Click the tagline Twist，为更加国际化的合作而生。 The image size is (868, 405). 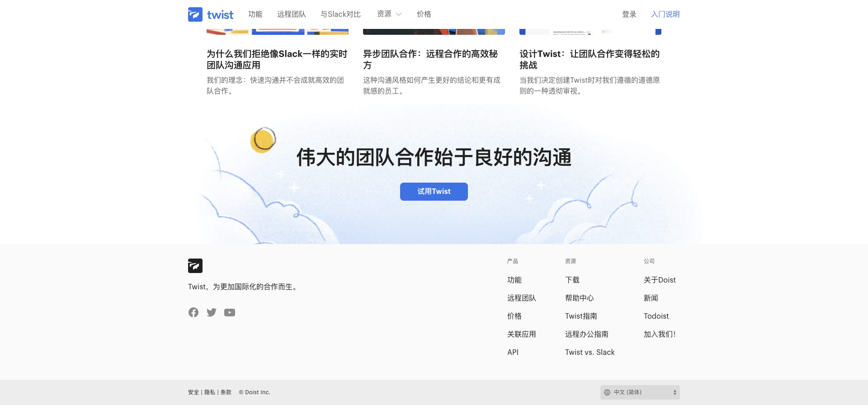click(244, 287)
